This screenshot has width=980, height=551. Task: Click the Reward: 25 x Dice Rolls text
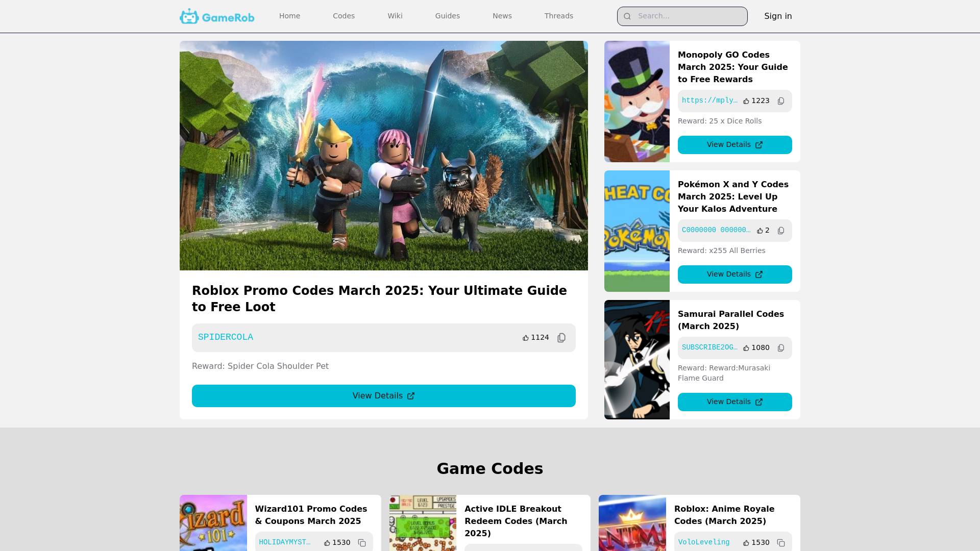720,121
